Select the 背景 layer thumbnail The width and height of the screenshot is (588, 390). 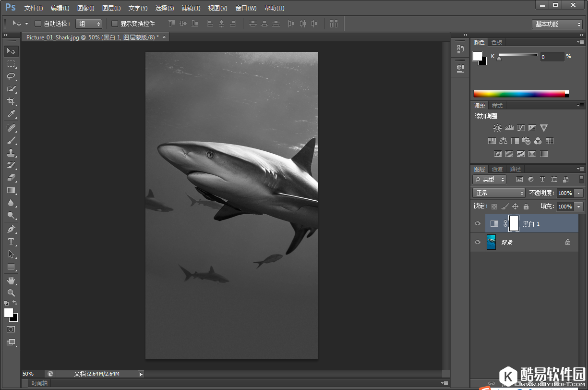coord(492,242)
